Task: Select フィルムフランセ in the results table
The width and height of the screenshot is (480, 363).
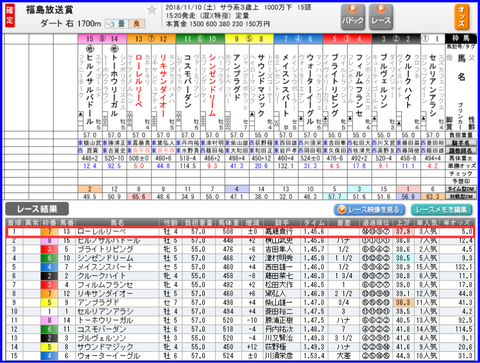Action: (x=105, y=285)
